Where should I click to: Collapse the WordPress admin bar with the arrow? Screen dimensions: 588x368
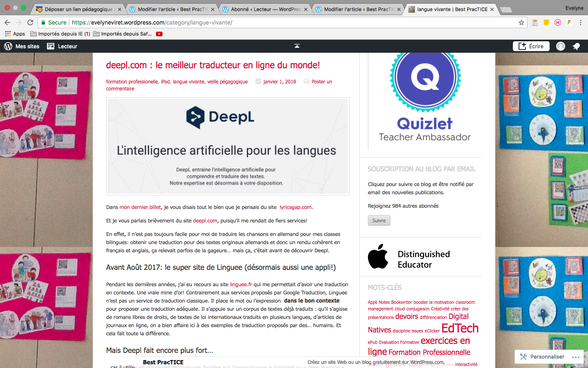tap(297, 46)
